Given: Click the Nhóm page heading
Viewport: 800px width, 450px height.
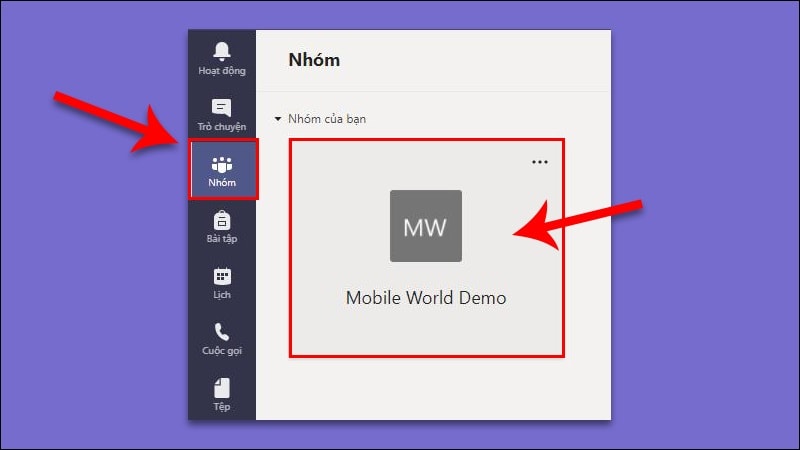Looking at the screenshot, I should 314,60.
